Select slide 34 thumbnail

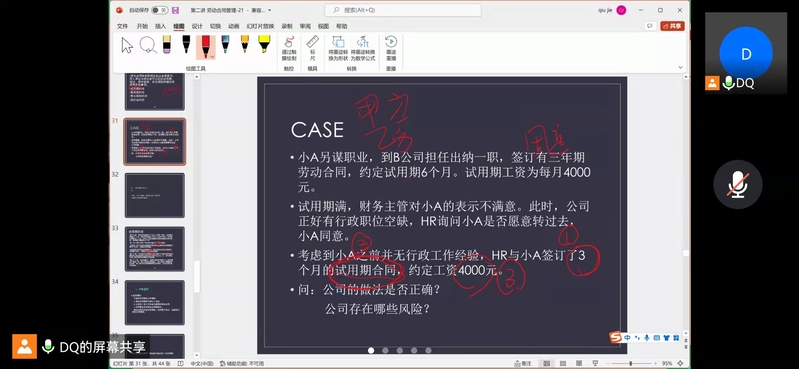154,303
